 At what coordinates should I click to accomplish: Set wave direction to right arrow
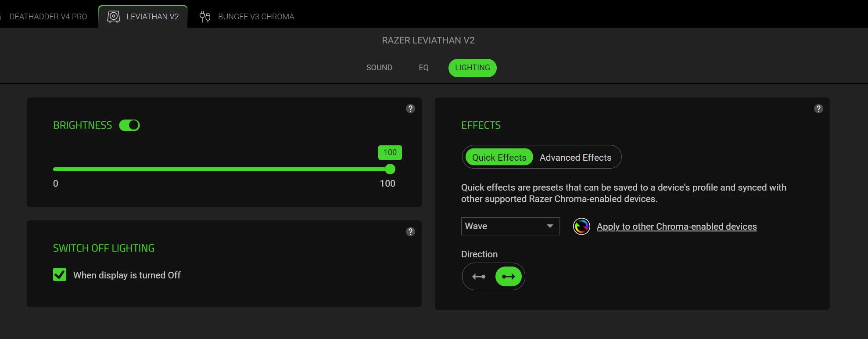pyautogui.click(x=509, y=277)
